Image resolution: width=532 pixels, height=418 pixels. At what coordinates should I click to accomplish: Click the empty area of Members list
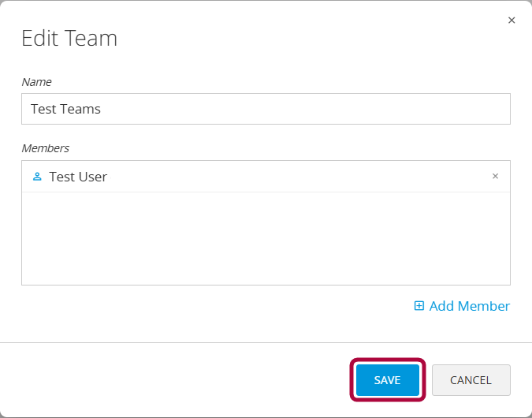[x=266, y=238]
